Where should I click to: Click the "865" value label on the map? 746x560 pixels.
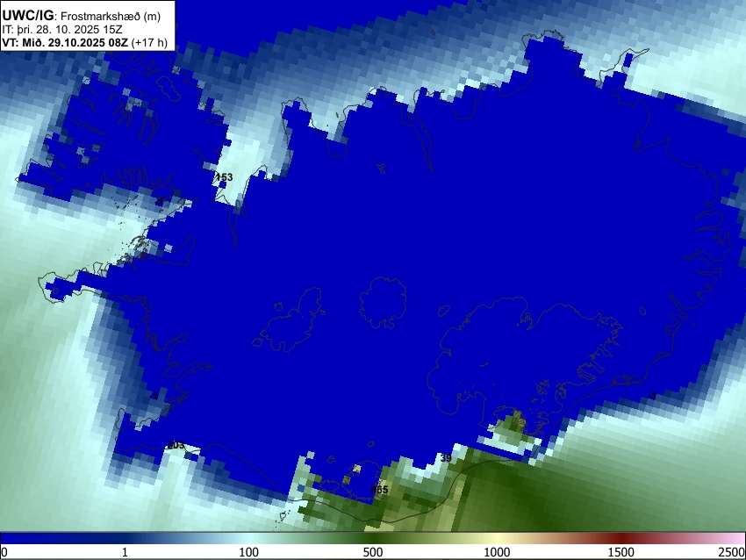tap(380, 490)
